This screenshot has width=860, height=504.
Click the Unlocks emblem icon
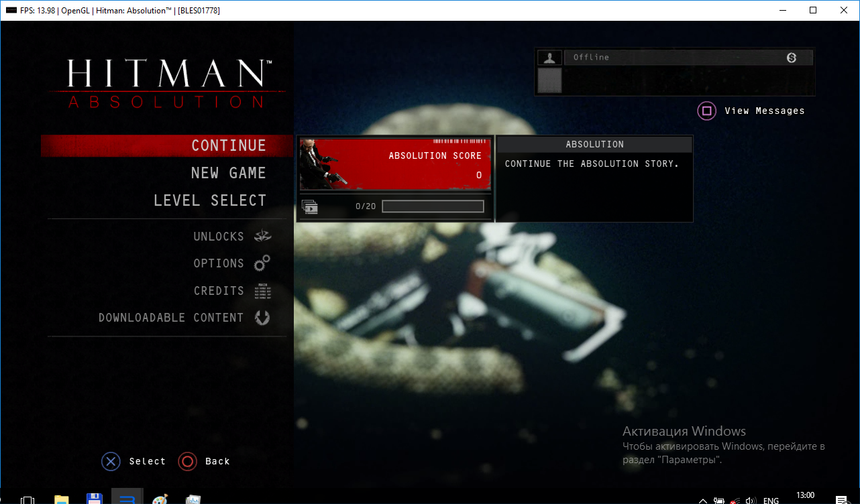[262, 237]
